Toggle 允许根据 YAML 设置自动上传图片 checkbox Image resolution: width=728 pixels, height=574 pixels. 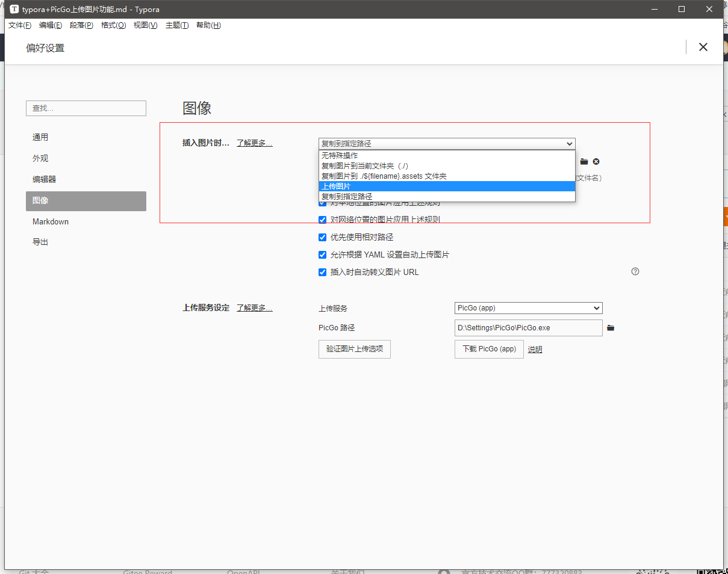pyautogui.click(x=322, y=255)
